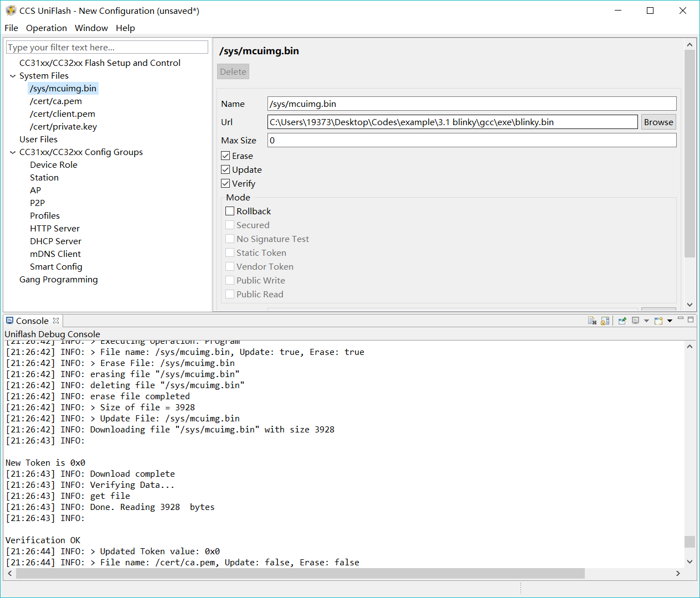The image size is (700, 598).
Task: Click the Open Console icon
Action: 658,321
